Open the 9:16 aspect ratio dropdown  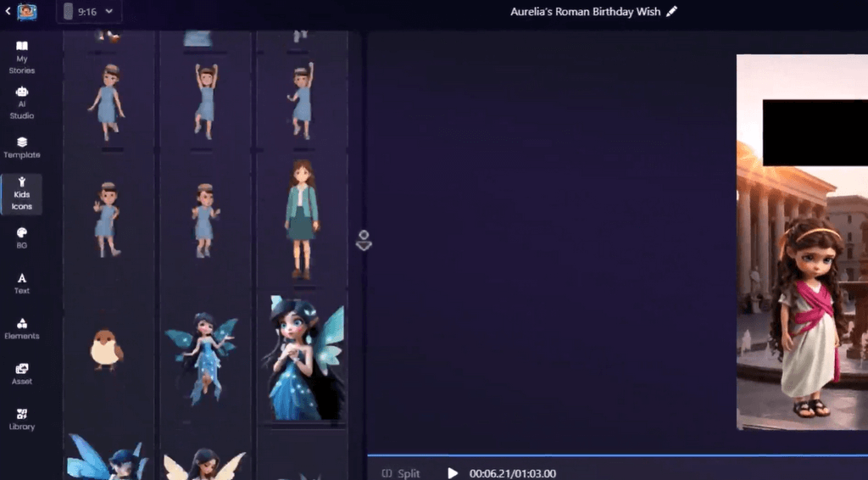[89, 12]
